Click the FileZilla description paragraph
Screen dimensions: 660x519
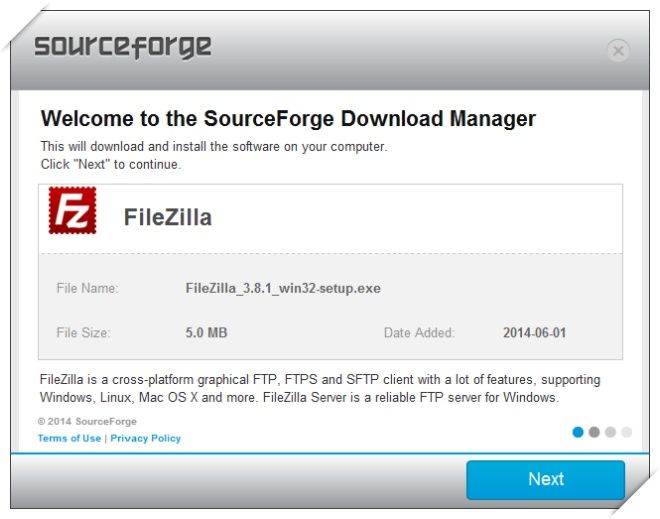(320, 389)
